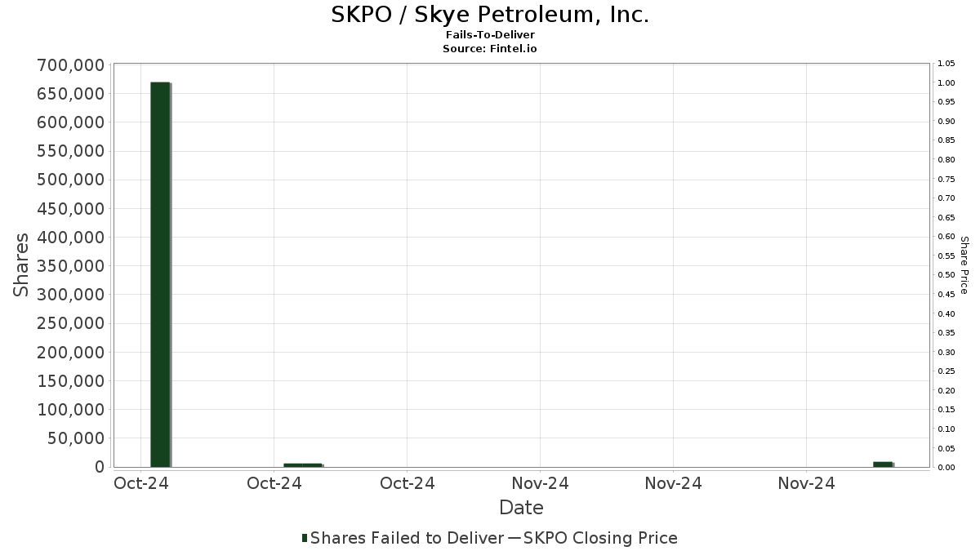Click the Fails-To-Deliver subtitle
The image size is (980, 551).
tap(490, 35)
